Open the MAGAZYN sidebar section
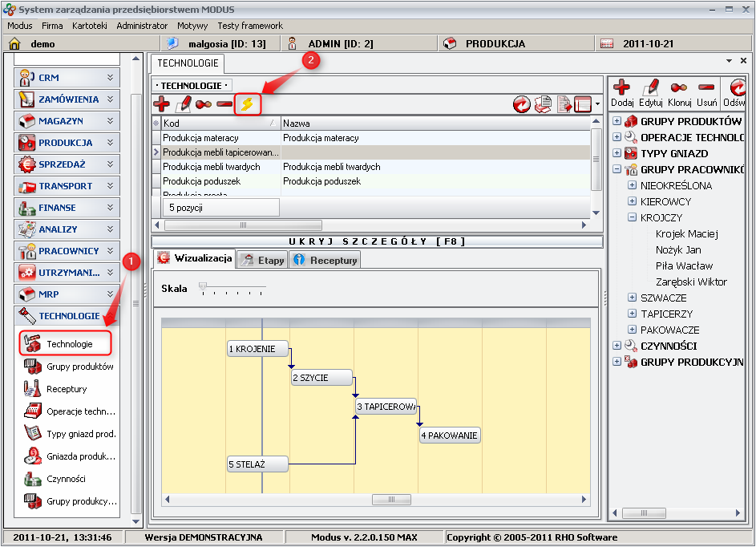 (x=67, y=121)
